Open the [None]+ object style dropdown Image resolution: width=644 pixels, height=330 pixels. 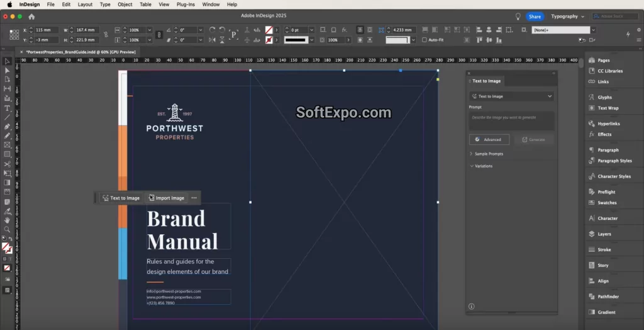tap(593, 30)
